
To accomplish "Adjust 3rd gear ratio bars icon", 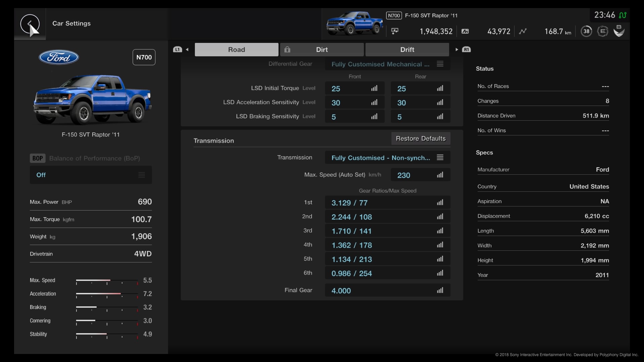I will tap(440, 231).
